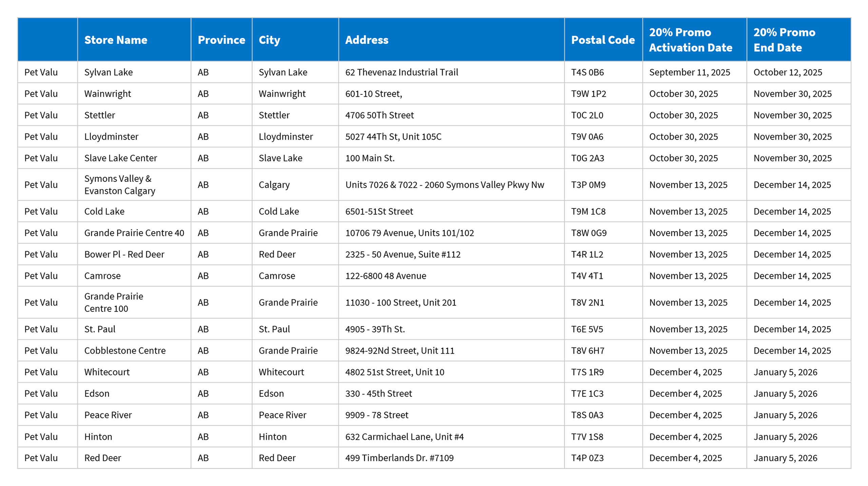Click the Bower Pl - Red Deer cell
This screenshot has height=486, width=868.
point(124,255)
